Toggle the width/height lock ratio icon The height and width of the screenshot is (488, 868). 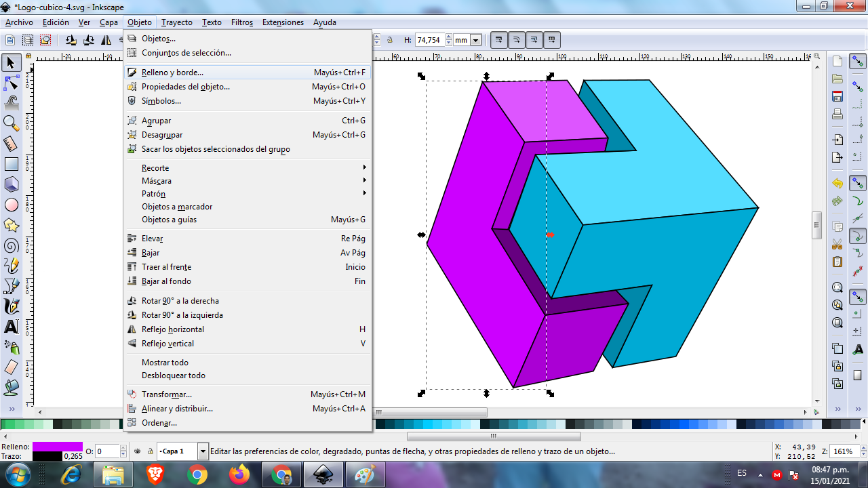point(390,40)
